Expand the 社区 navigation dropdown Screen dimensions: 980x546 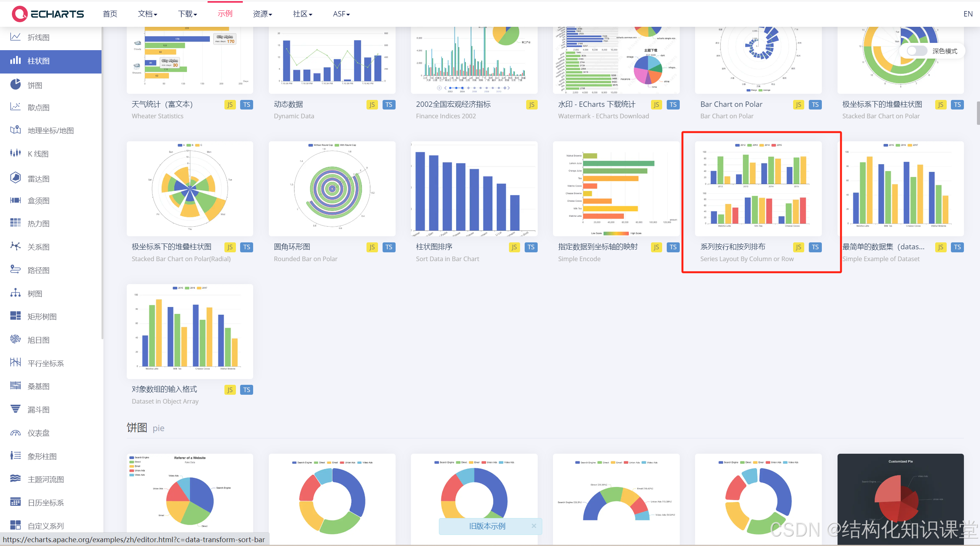pyautogui.click(x=302, y=14)
